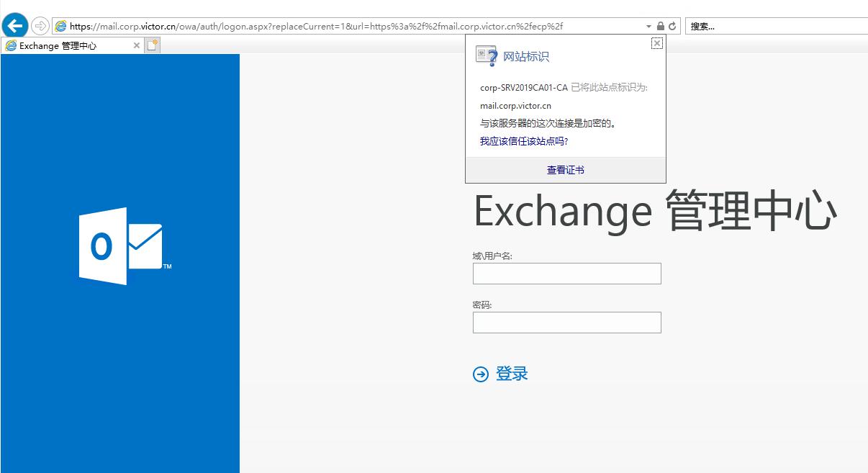This screenshot has height=473, width=868.
Task: Open the address bar autocomplete dropdown
Action: (648, 26)
